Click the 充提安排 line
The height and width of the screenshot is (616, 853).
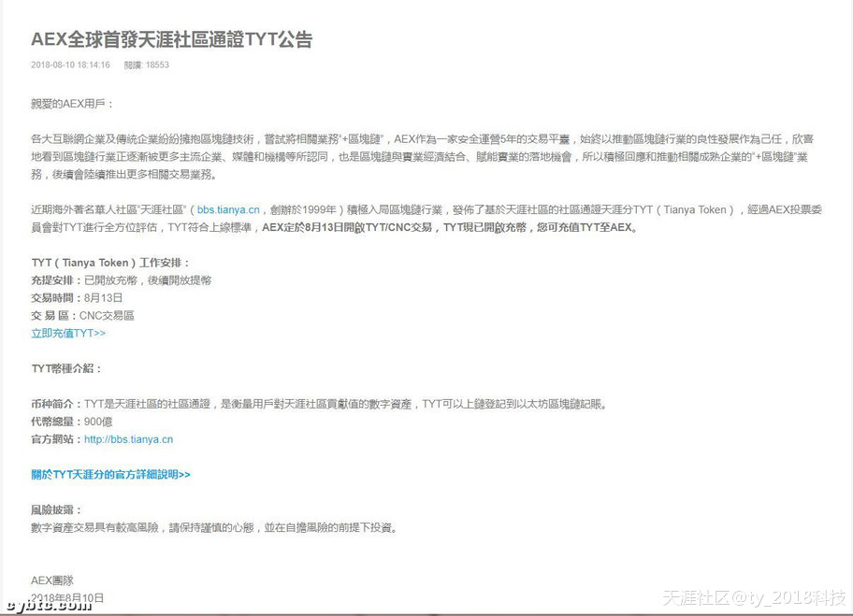point(121,280)
